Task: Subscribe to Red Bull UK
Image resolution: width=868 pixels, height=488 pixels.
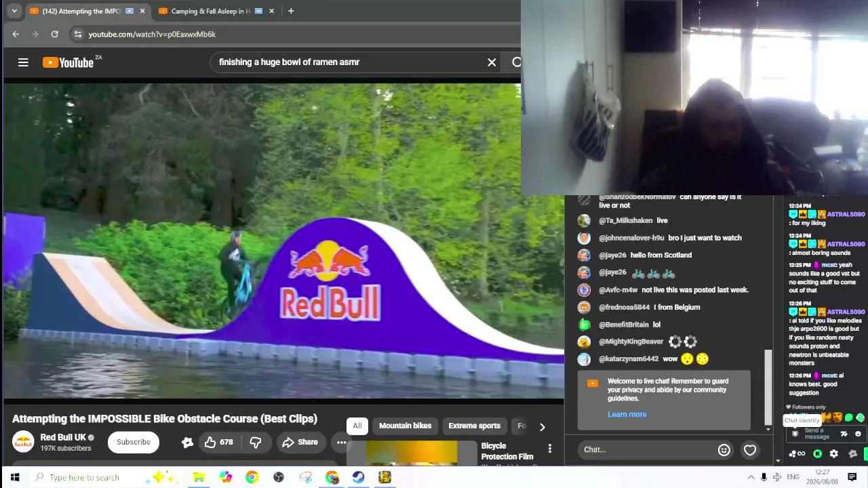Action: pos(134,442)
